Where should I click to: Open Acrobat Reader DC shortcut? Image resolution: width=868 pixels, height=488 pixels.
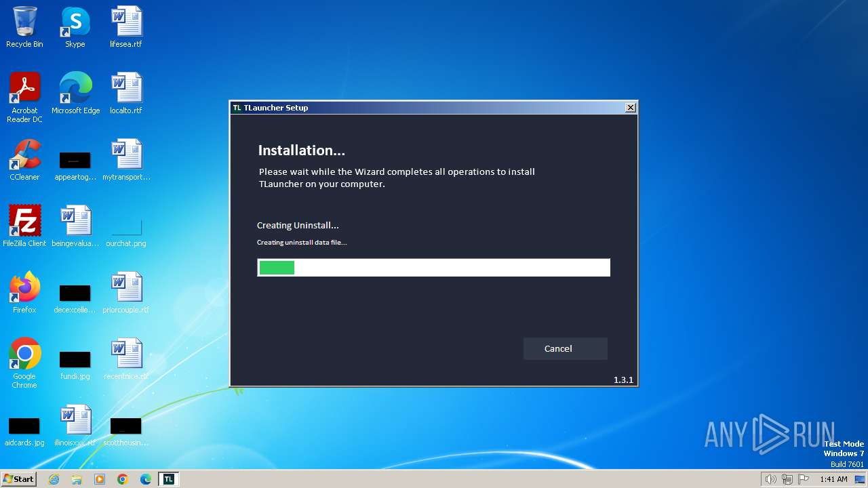point(24,98)
